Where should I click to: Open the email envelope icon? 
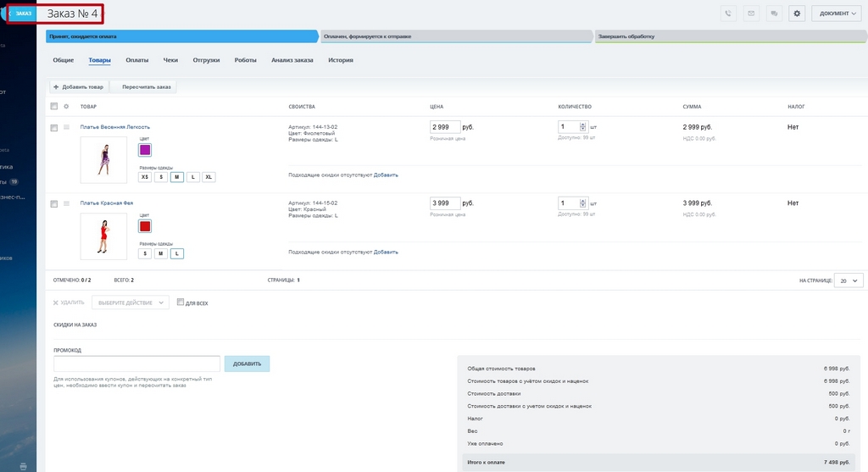click(x=751, y=14)
